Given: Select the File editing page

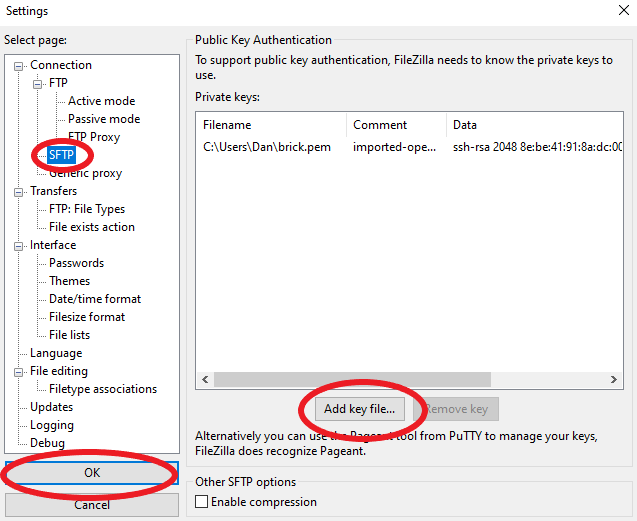Looking at the screenshot, I should (59, 371).
